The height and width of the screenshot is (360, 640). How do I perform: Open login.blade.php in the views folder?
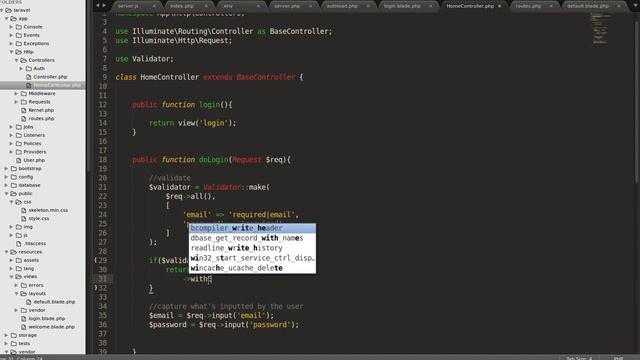coord(47,318)
